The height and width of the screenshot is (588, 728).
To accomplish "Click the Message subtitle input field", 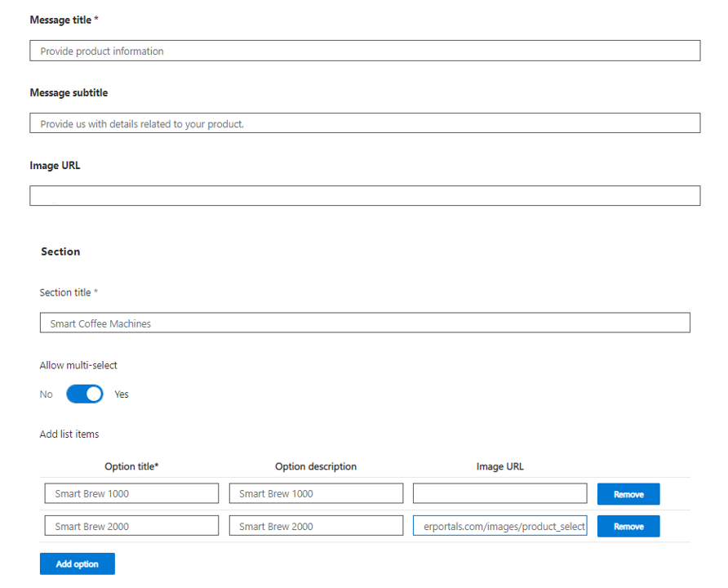I will tap(365, 123).
